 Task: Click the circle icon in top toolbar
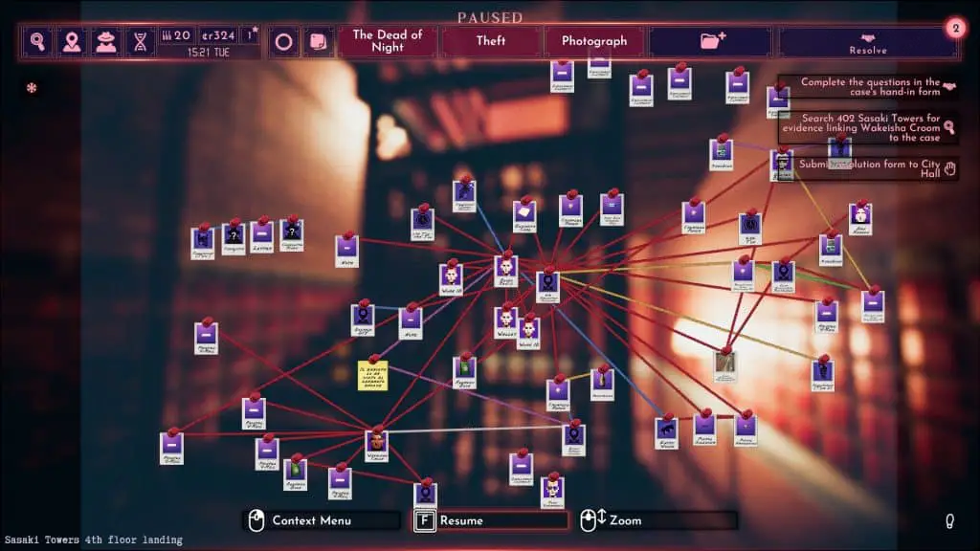(x=283, y=42)
